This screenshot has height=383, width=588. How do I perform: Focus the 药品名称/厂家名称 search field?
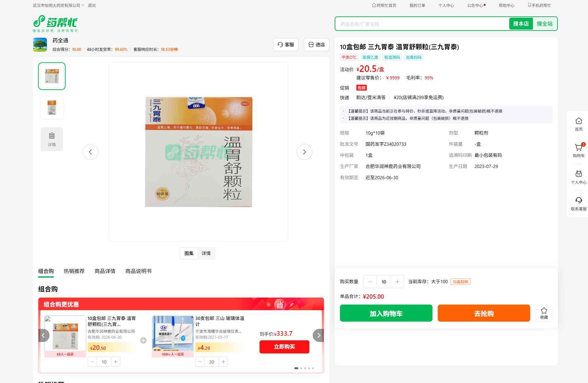tap(422, 24)
